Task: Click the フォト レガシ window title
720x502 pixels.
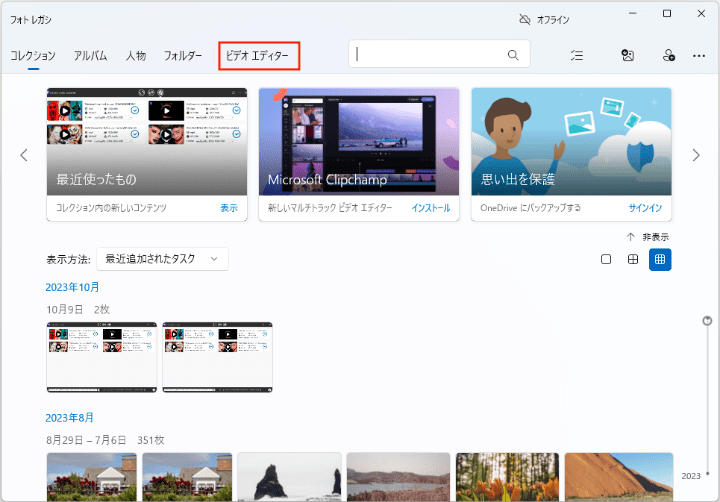Action: click(x=31, y=20)
